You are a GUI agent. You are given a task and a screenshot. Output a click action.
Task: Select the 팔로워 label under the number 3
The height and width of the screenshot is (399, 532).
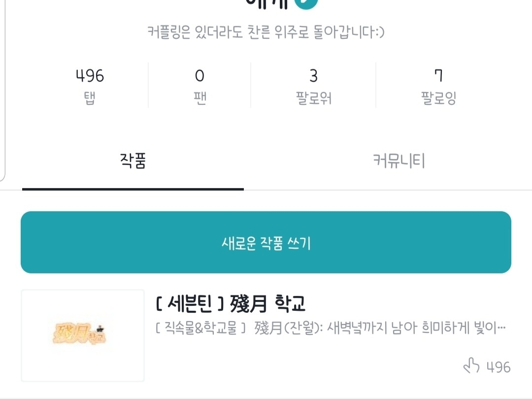pyautogui.click(x=313, y=98)
